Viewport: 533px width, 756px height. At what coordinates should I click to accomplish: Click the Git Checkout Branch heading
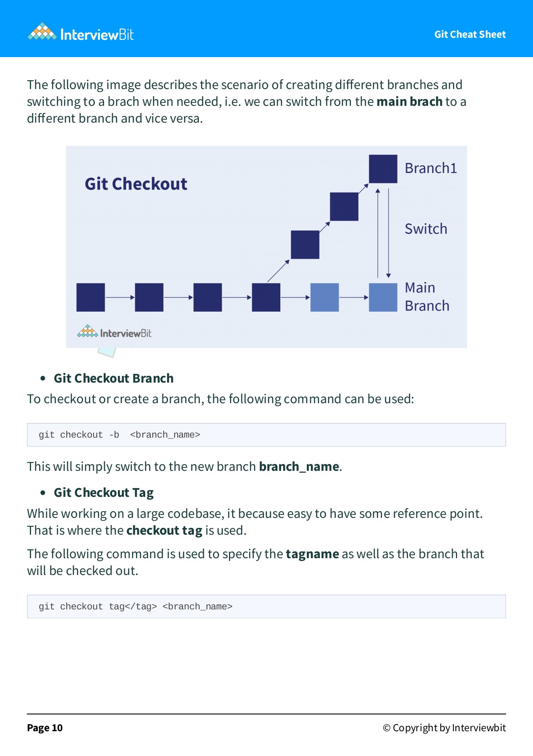pos(113,378)
